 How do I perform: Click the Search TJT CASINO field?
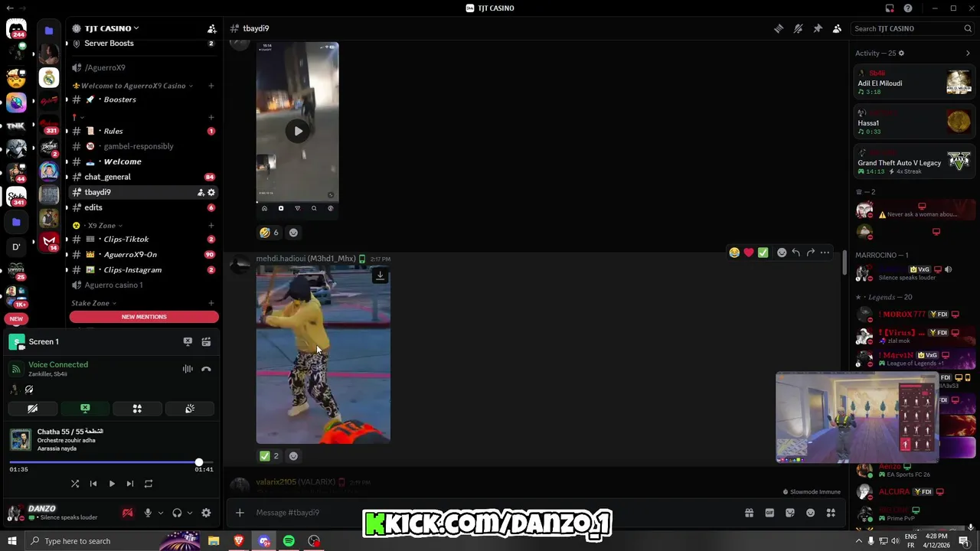[x=912, y=28]
